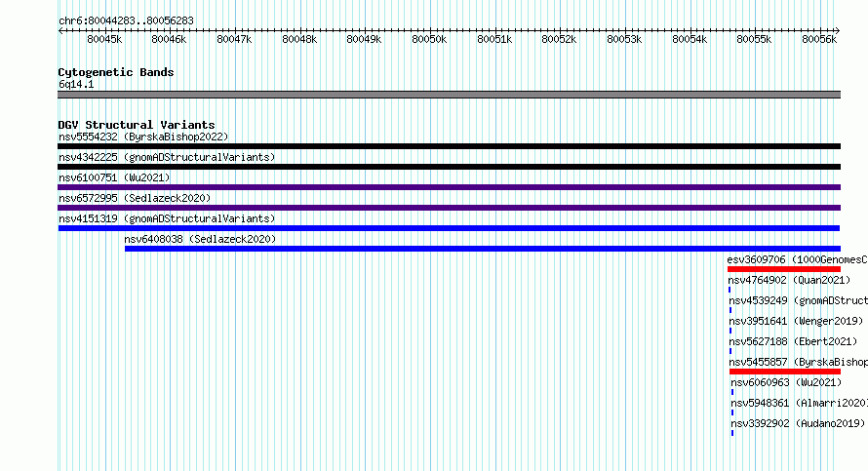Image resolution: width=868 pixels, height=471 pixels.
Task: Click the black bar for nsv4342225
Action: 449,167
